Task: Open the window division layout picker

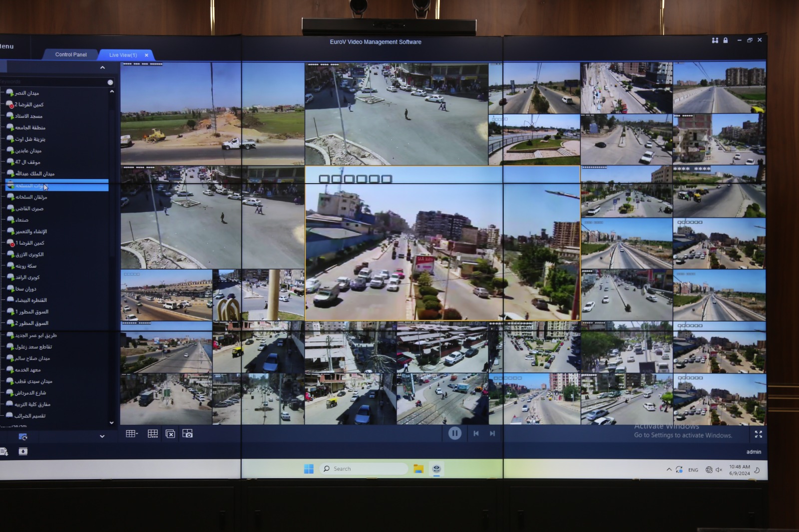Action: tap(132, 434)
